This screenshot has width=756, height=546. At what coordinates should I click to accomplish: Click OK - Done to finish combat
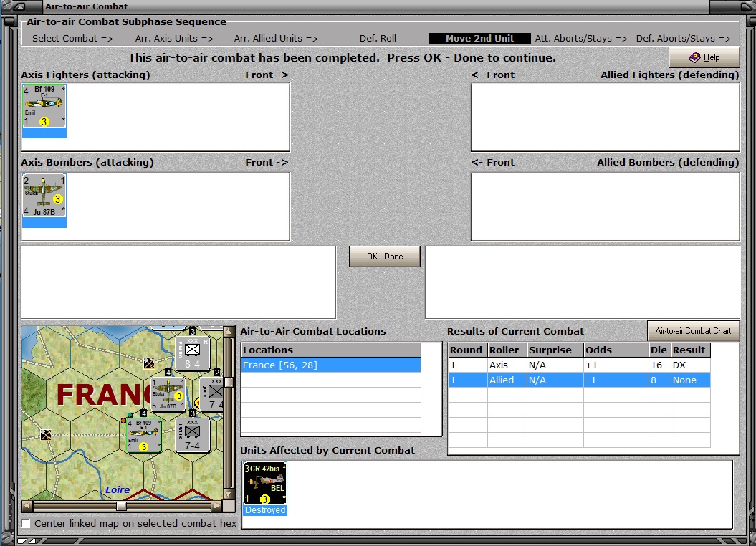[384, 257]
